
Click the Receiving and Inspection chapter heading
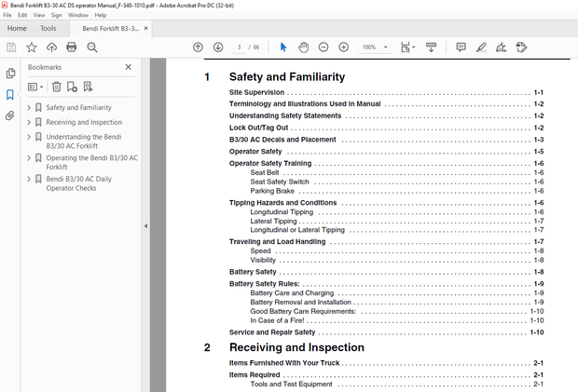pos(296,347)
